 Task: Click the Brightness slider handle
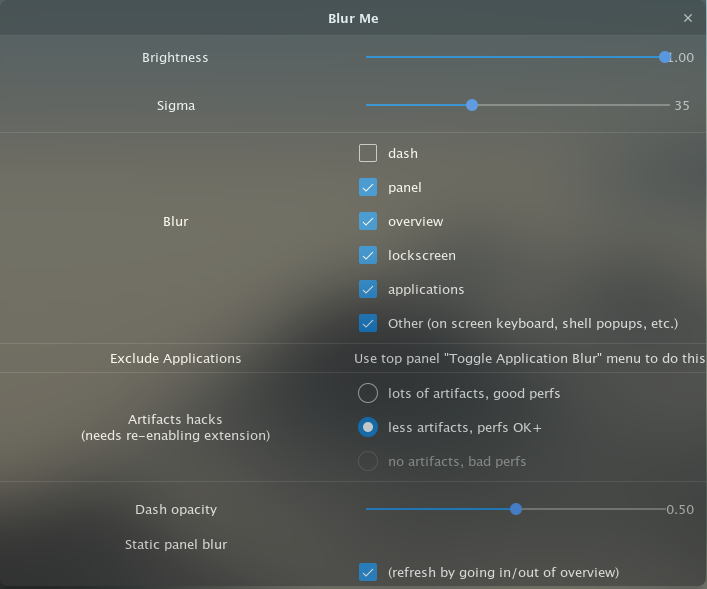click(x=664, y=57)
